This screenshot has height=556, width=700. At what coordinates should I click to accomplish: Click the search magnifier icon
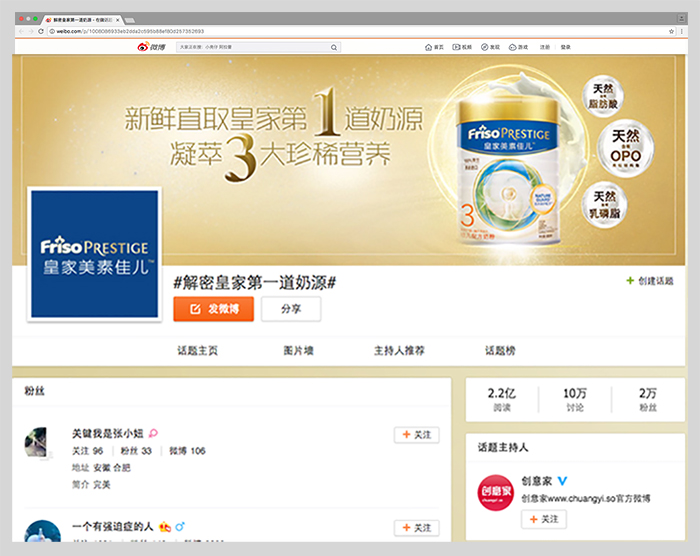coord(334,47)
